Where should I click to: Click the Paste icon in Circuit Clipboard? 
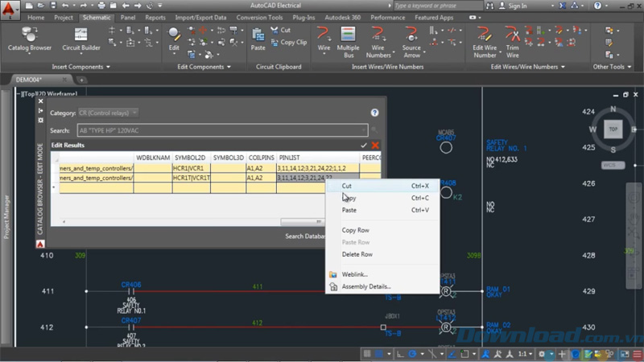pos(258,39)
